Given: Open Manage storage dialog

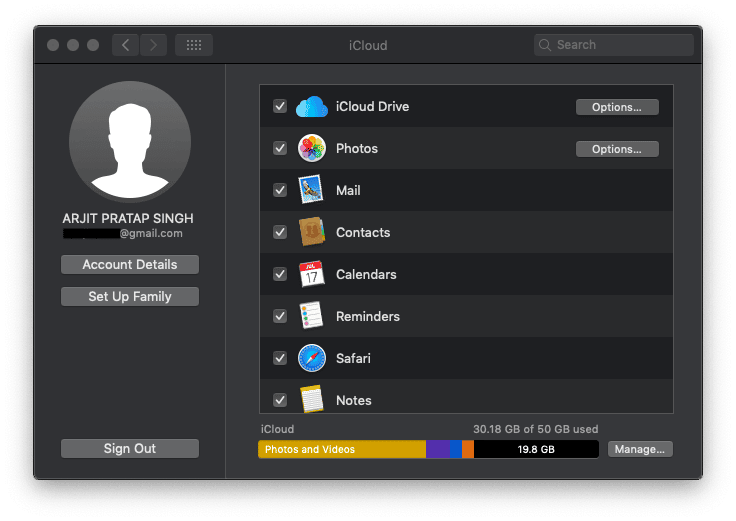Looking at the screenshot, I should 640,449.
